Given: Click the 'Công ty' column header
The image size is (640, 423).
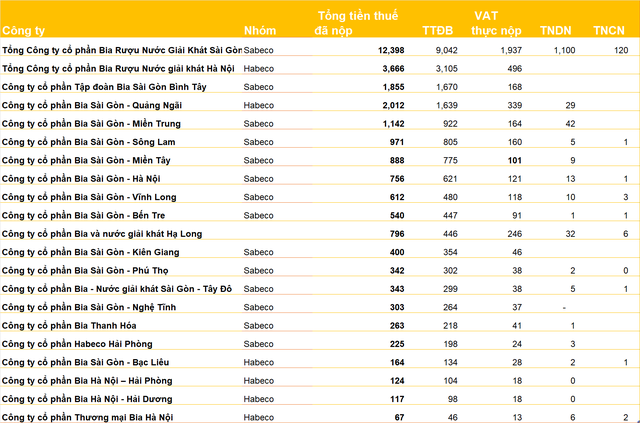Looking at the screenshot, I should [23, 31].
